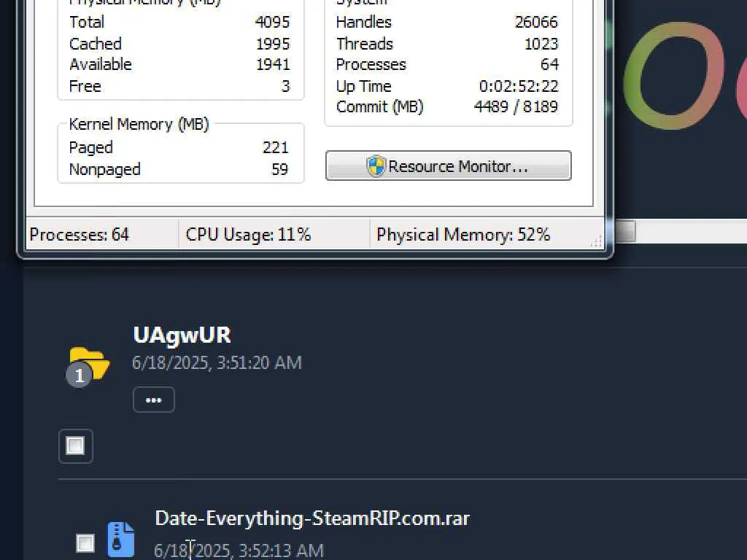Click the 6/18/2025, 3:51:20 AM folder timestamp

[x=217, y=363]
